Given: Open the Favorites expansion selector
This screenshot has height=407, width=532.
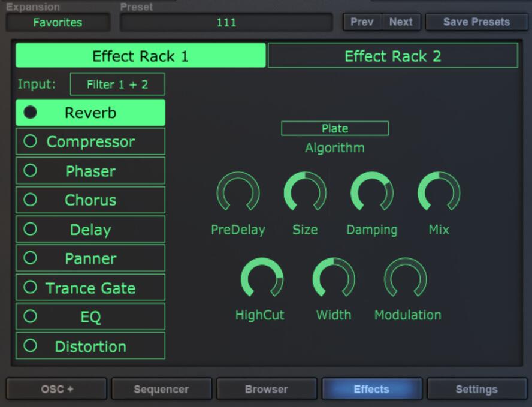Looking at the screenshot, I should click(58, 22).
